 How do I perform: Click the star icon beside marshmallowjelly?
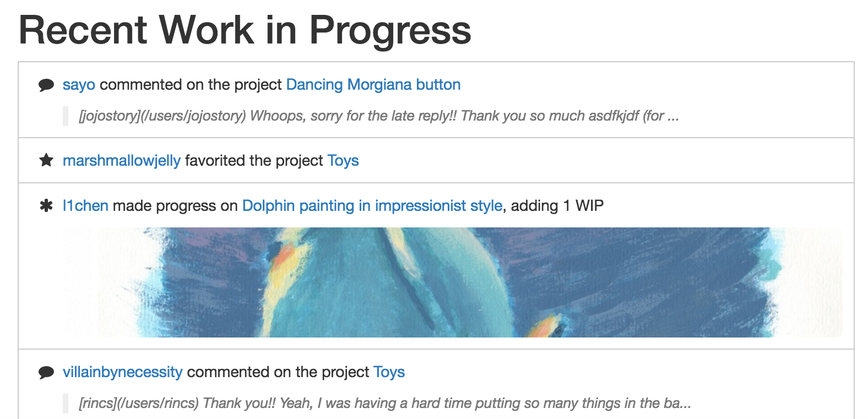pos(46,161)
